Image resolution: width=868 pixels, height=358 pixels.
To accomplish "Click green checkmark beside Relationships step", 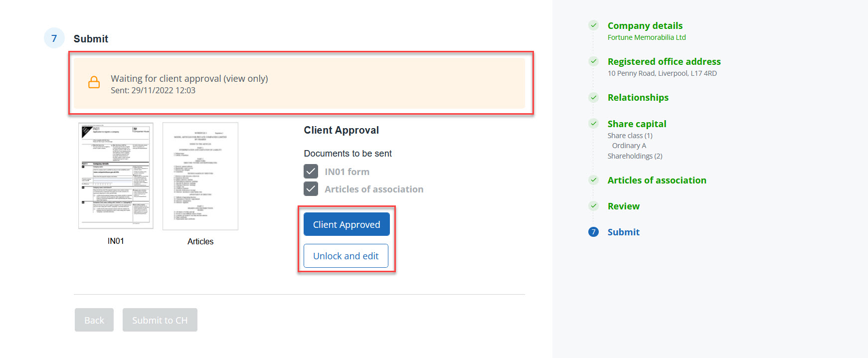I will [593, 98].
